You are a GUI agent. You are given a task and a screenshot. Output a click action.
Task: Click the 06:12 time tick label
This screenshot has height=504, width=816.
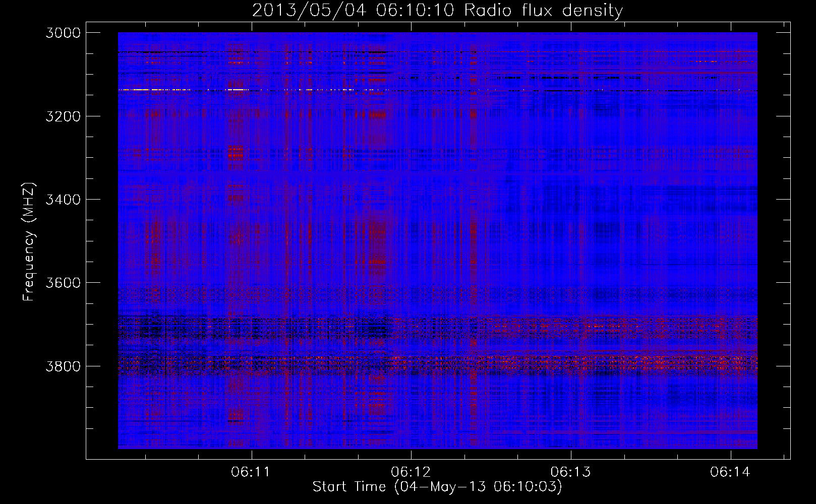(411, 472)
